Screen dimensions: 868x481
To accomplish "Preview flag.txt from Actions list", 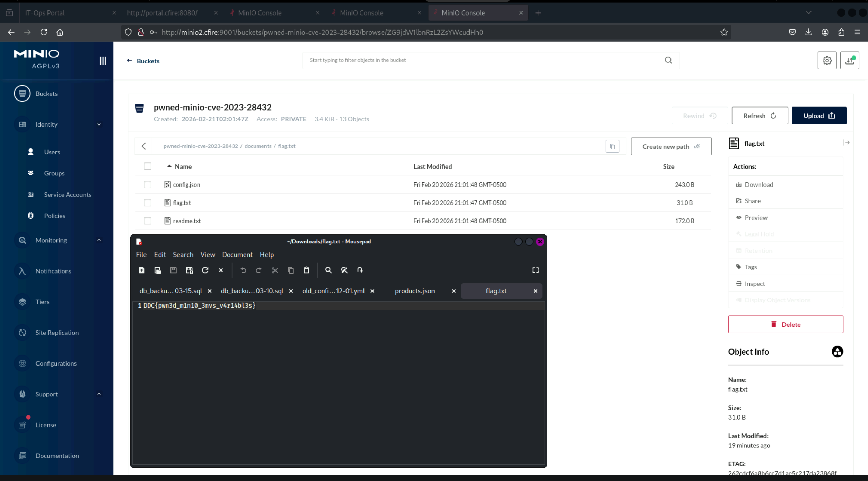I will tap(785, 218).
